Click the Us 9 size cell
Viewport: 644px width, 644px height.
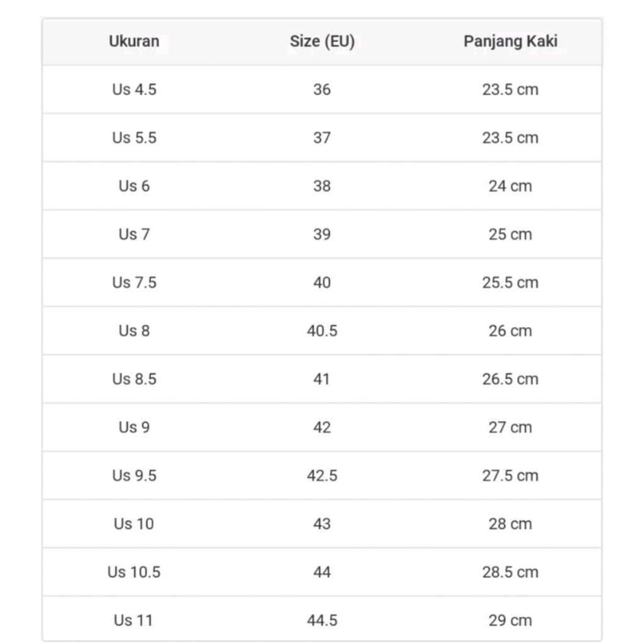pos(134,427)
